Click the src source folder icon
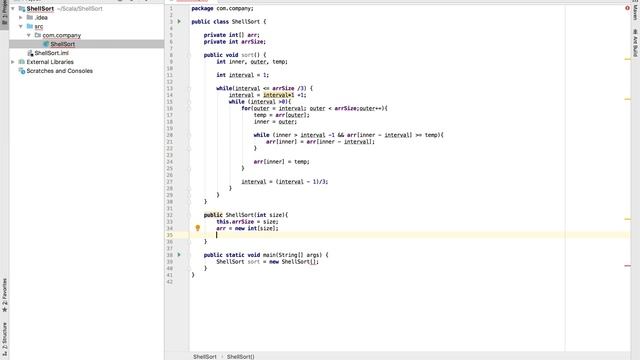Viewport: 640px width, 360px height. click(30, 27)
